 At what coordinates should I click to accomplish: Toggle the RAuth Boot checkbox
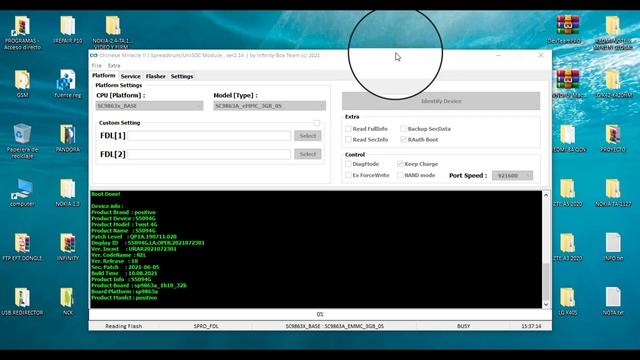tap(403, 140)
